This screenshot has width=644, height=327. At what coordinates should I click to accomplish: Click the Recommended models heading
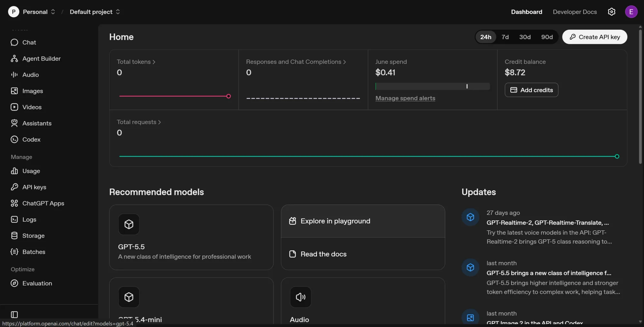coord(156,192)
